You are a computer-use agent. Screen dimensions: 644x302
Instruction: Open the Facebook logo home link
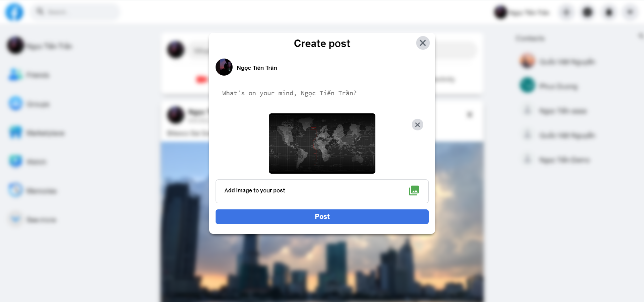pos(14,12)
